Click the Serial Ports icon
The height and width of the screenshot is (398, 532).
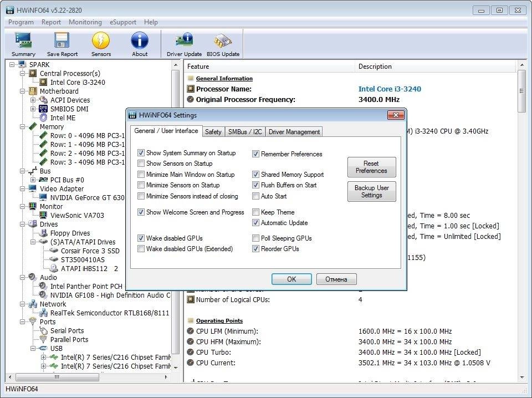coord(43,330)
